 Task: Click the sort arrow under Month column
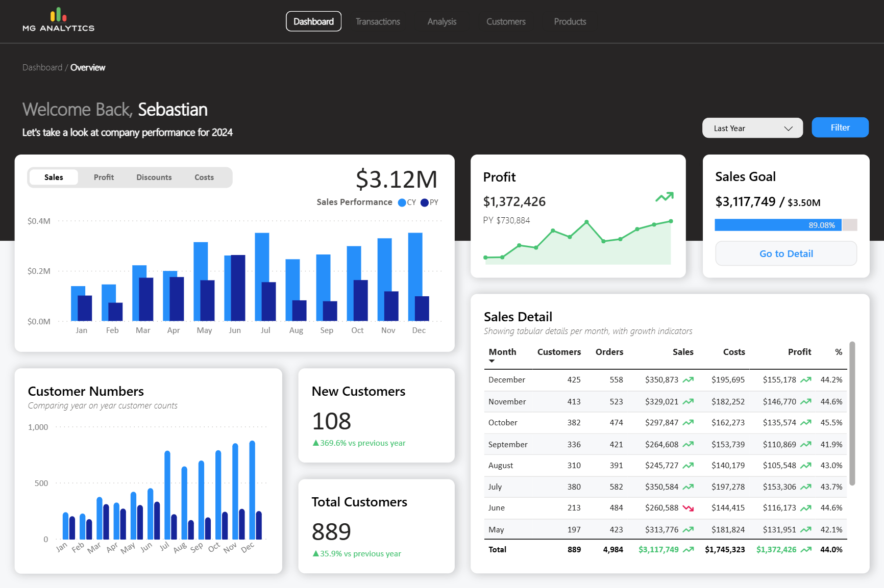coord(492,361)
